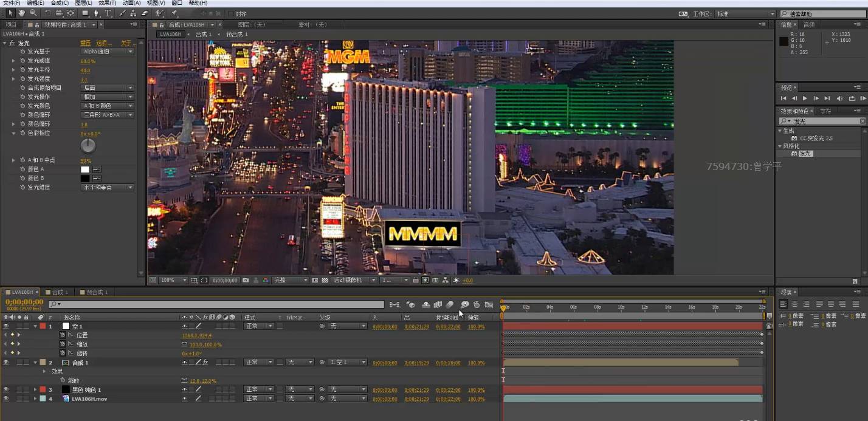This screenshot has width=868, height=421.
Task: Open the 发光操作 相加 dropdown
Action: coord(108,97)
